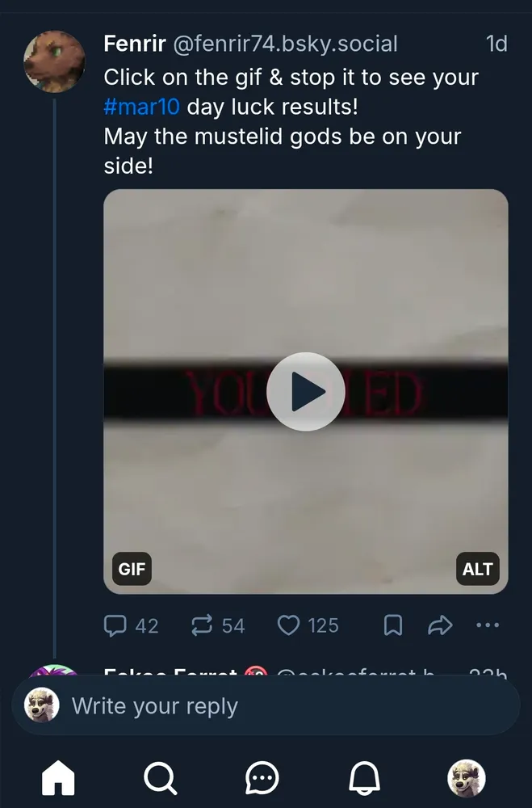This screenshot has width=532, height=808.
Task: Like the post with 125 likes
Action: pyautogui.click(x=308, y=625)
